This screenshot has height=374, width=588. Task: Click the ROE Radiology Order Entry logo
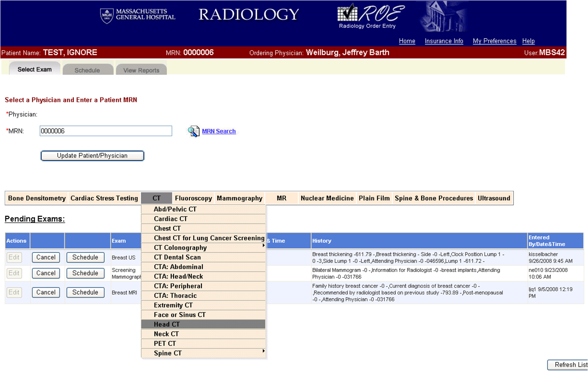(x=371, y=17)
